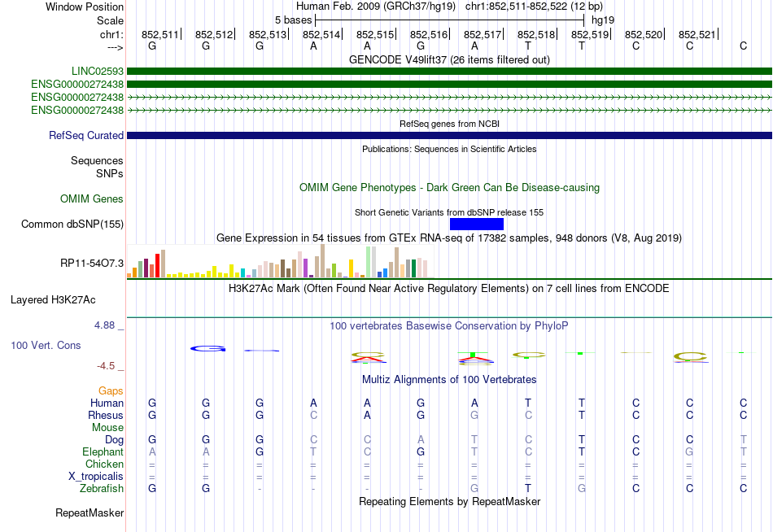Image resolution: width=773 pixels, height=532 pixels.
Task: Click the dark green LINC02593 gene bar
Action: (449, 72)
